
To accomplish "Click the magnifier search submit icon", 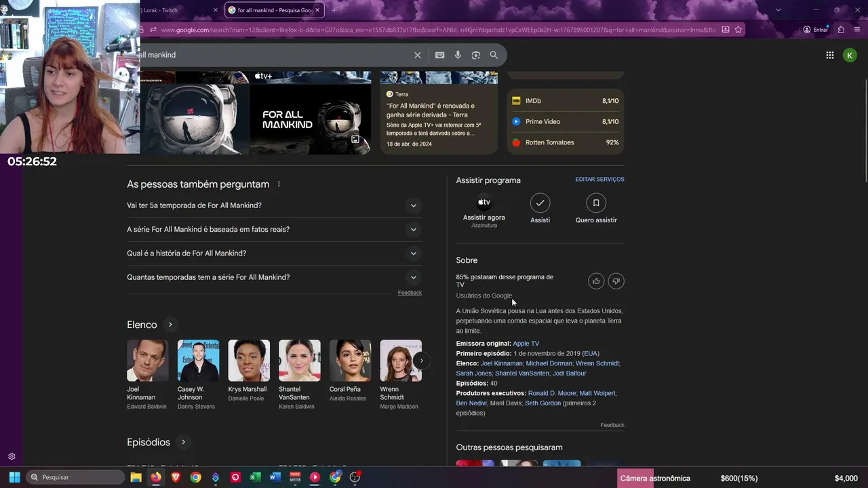I will (494, 55).
